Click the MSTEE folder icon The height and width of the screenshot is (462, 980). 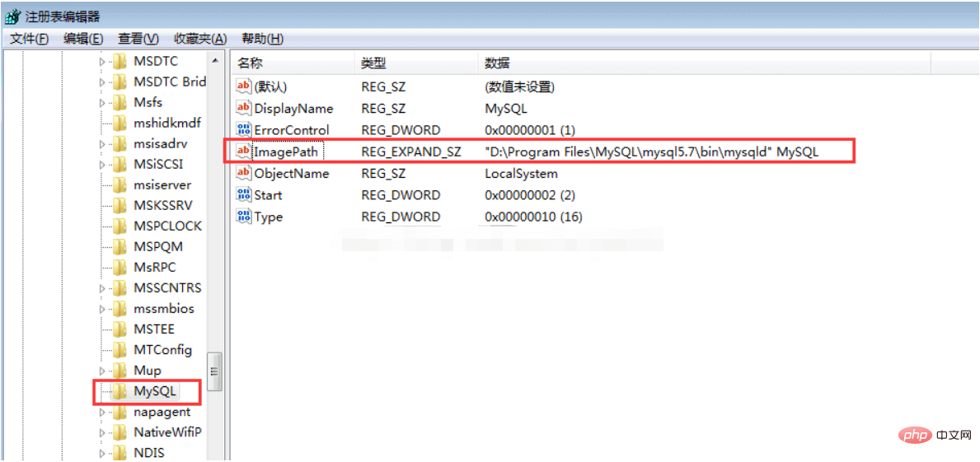click(120, 329)
